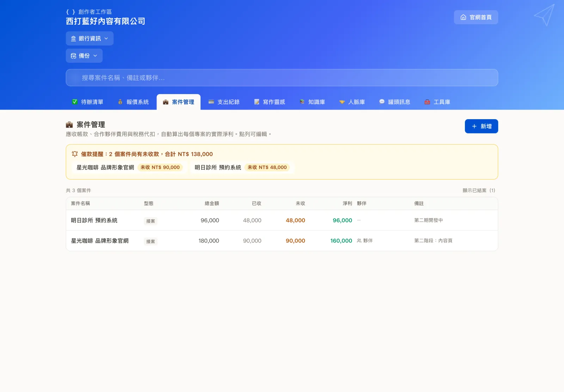The width and height of the screenshot is (564, 392).
Task: Open the 罐頭訊息 tab
Action: 395,102
